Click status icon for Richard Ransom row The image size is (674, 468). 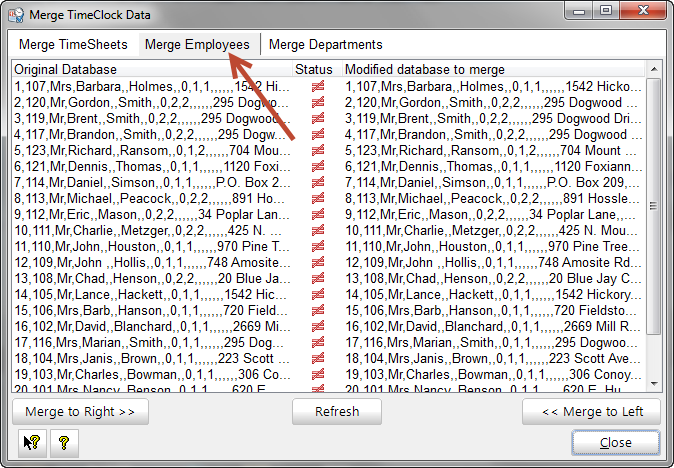(x=318, y=151)
